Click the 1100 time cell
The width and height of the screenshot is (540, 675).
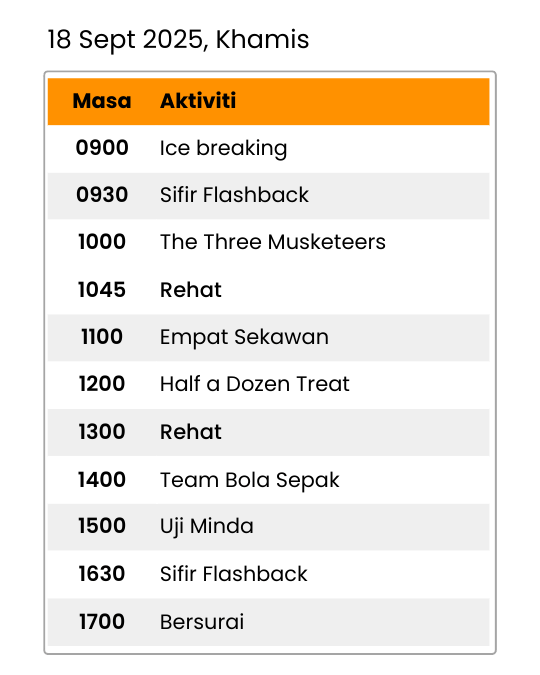coord(102,337)
